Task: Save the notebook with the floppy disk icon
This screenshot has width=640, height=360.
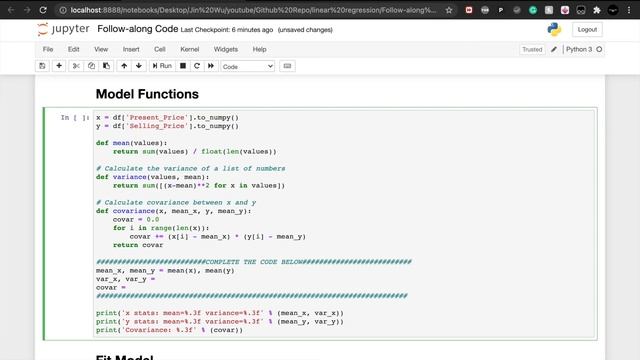Action: coord(42,66)
